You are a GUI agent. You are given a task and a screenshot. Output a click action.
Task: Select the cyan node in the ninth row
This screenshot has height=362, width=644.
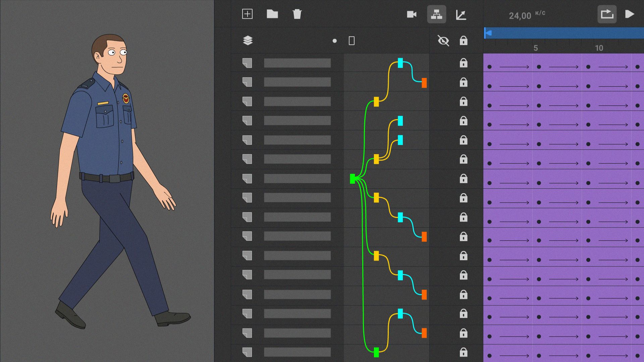click(400, 217)
